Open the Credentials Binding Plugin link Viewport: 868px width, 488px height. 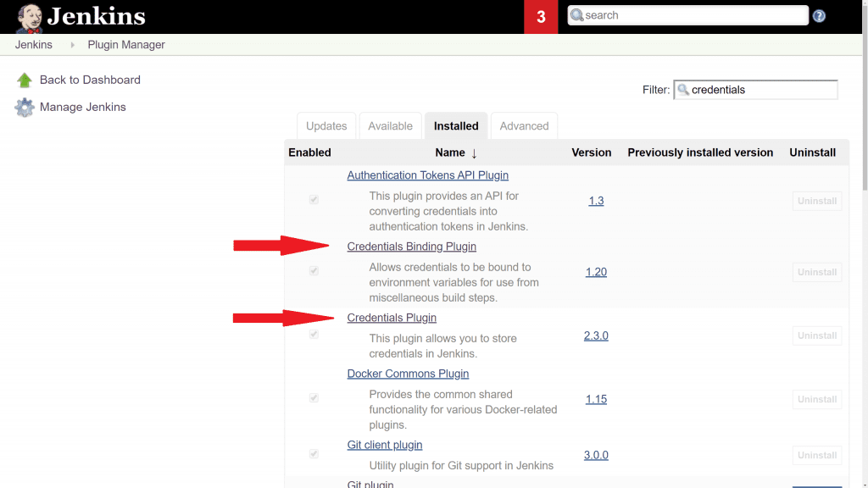[411, 247]
